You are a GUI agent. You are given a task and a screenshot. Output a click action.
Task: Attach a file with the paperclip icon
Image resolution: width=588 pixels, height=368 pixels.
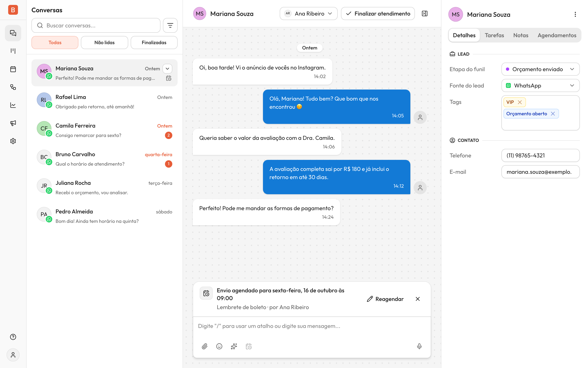tap(205, 346)
